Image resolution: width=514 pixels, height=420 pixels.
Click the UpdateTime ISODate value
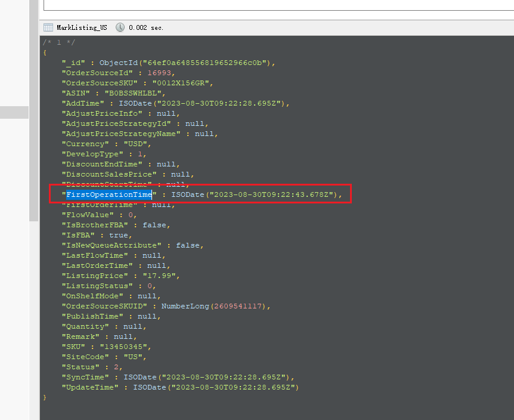coord(216,388)
